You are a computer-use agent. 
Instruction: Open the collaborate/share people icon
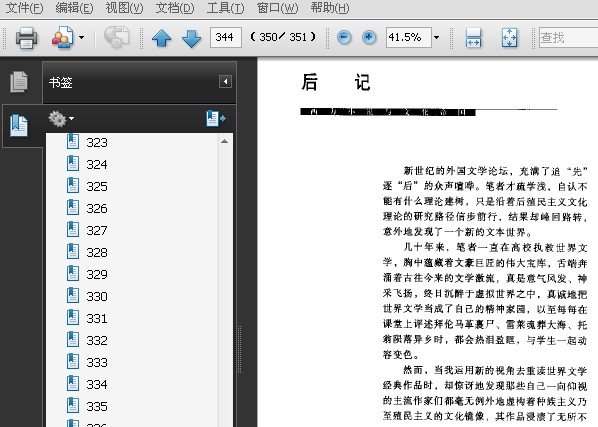pos(63,37)
